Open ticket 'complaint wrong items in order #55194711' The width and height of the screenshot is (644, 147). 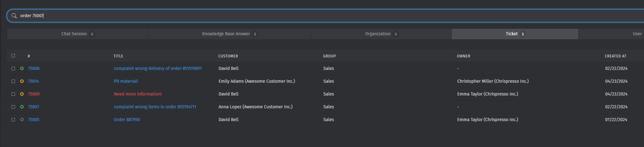pos(155,107)
